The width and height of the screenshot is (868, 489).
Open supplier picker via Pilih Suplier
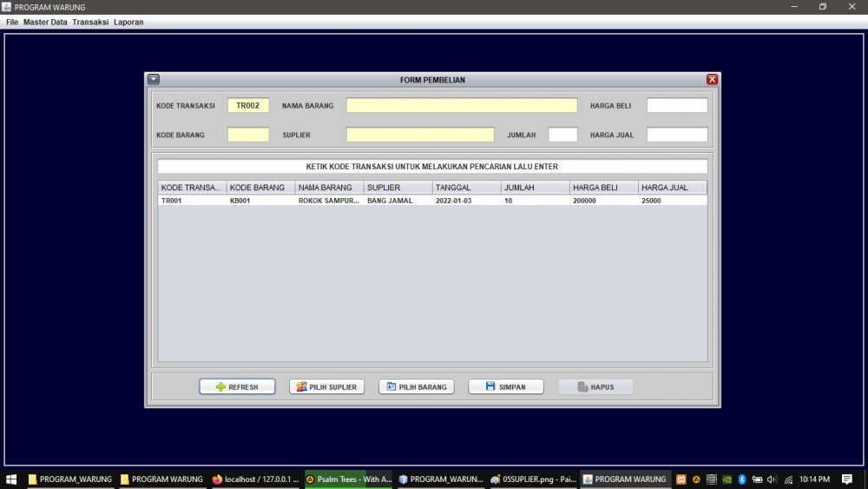[x=326, y=387]
